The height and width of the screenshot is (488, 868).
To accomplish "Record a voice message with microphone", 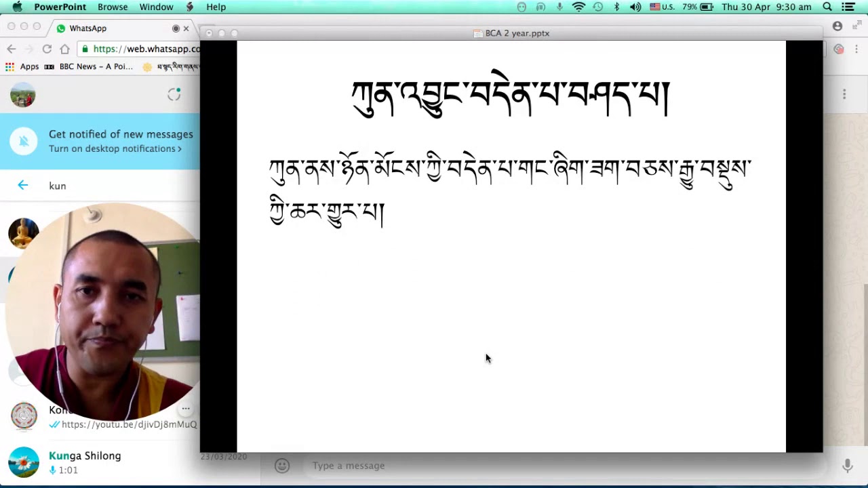I will [847, 466].
